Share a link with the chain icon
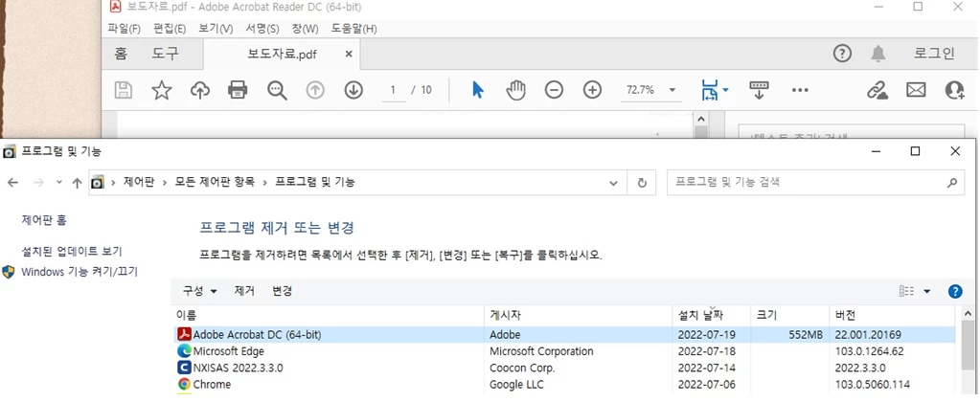Screen dimensions: 980x402 pyautogui.click(x=877, y=91)
